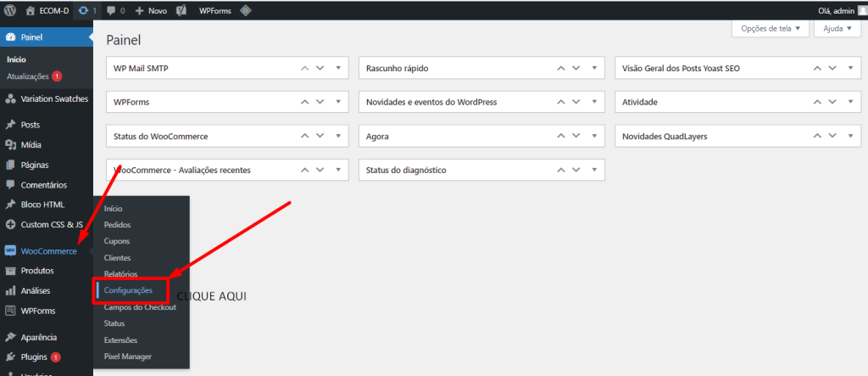
Task: Open the comments bubble icon in admin bar
Action: 111,10
